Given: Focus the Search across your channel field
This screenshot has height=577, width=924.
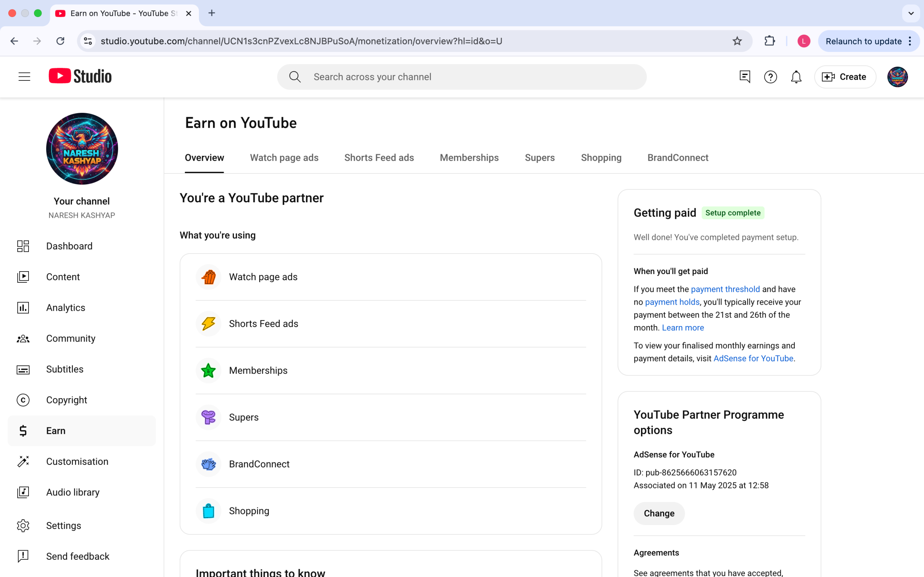Looking at the screenshot, I should pos(462,77).
